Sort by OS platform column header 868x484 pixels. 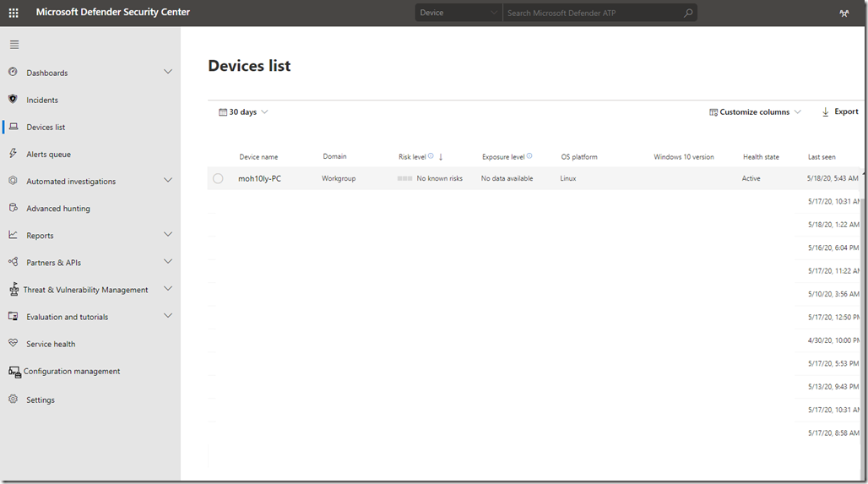(x=579, y=157)
